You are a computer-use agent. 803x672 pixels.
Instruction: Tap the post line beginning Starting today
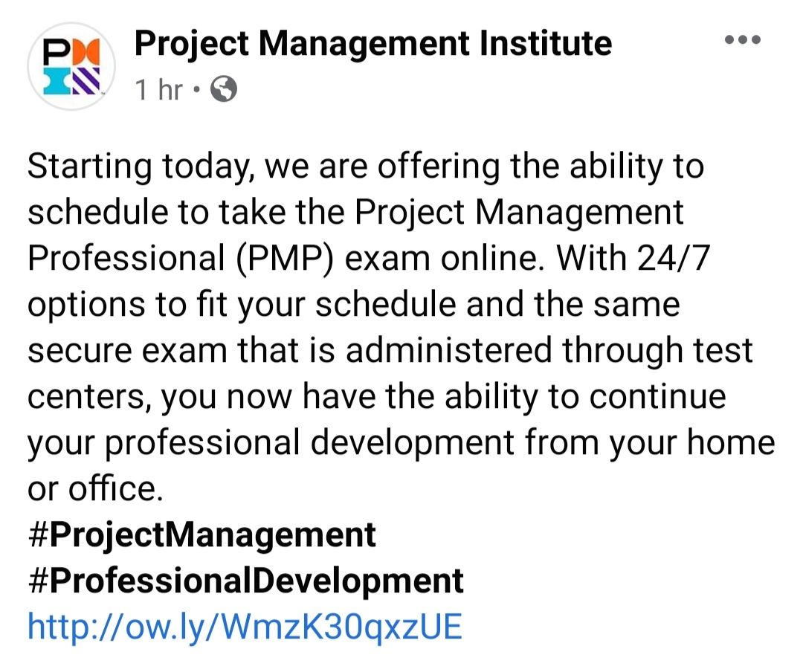point(366,167)
